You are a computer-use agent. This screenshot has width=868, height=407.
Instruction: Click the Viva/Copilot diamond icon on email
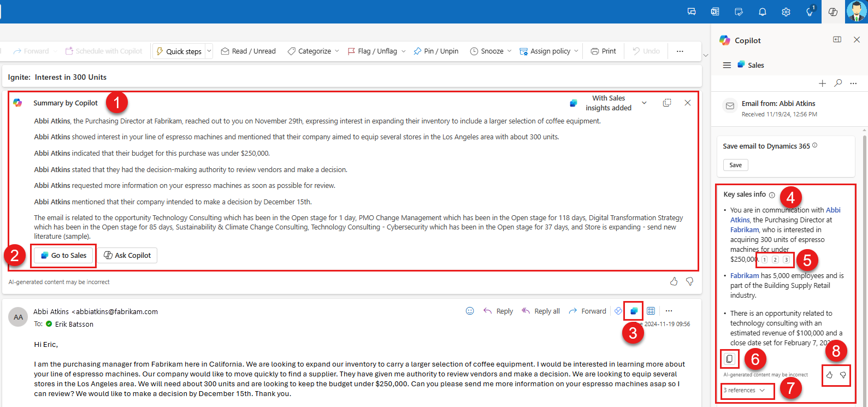pos(618,311)
